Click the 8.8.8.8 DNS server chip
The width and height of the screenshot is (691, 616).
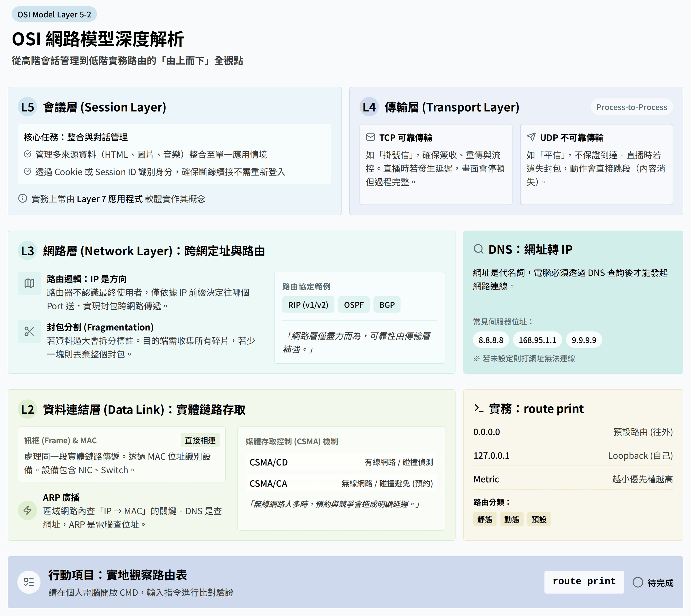click(x=491, y=340)
